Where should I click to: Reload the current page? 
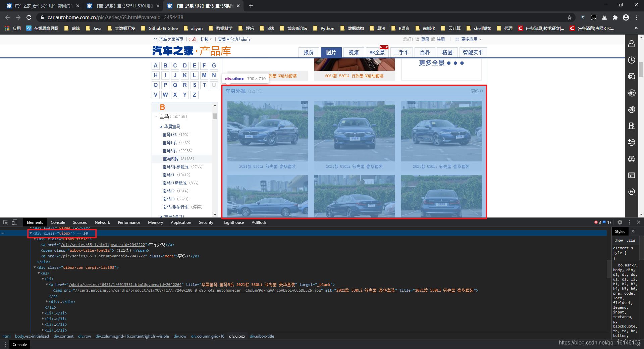tap(29, 17)
